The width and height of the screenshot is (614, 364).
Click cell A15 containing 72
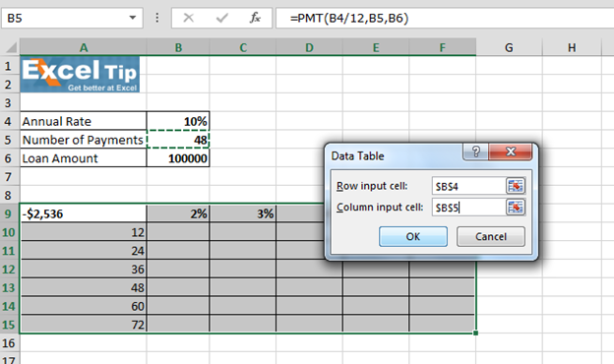tap(84, 325)
